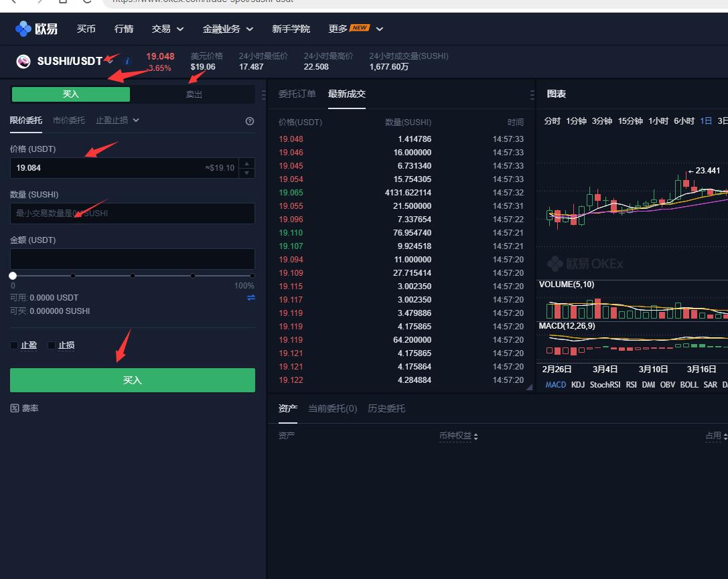The width and height of the screenshot is (728, 579).
Task: Open the 资产 assets tab
Action: coord(287,408)
